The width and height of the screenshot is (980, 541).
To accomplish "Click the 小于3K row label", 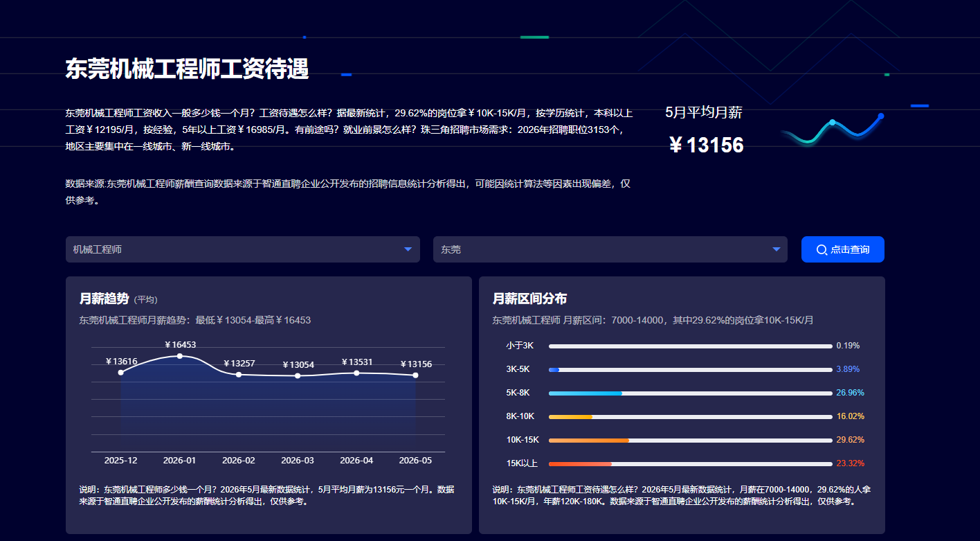I will 520,346.
